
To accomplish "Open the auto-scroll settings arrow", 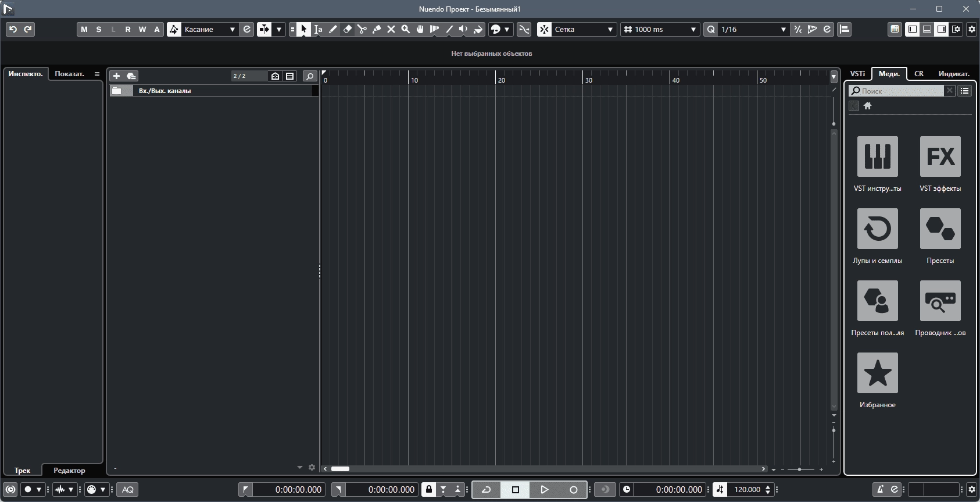I will tap(279, 29).
